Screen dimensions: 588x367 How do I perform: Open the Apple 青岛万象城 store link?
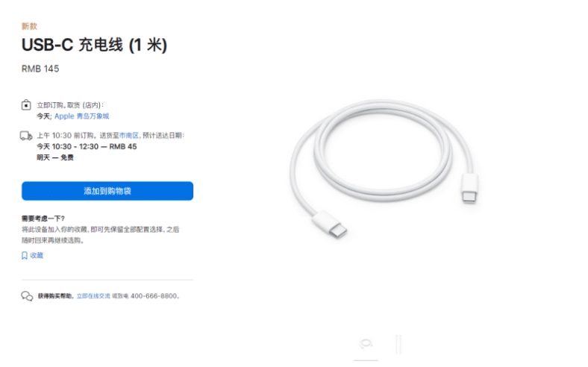pyautogui.click(x=82, y=116)
